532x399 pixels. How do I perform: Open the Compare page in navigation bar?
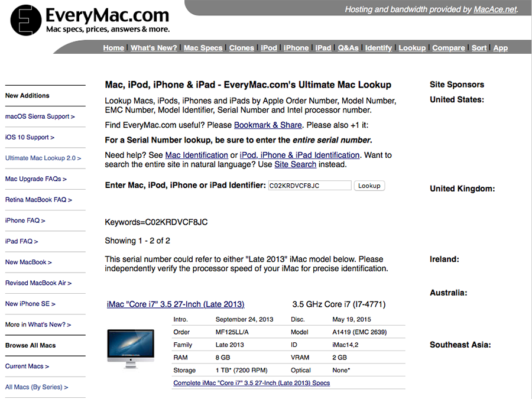click(448, 48)
